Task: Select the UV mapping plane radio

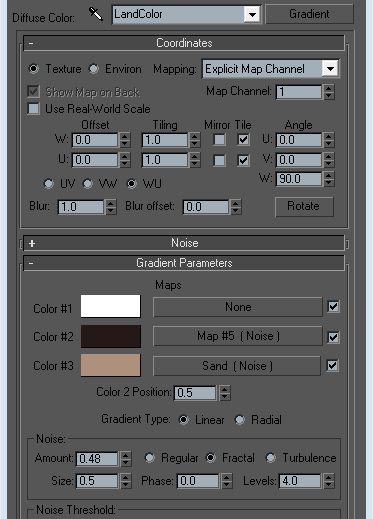Action: [x=49, y=184]
